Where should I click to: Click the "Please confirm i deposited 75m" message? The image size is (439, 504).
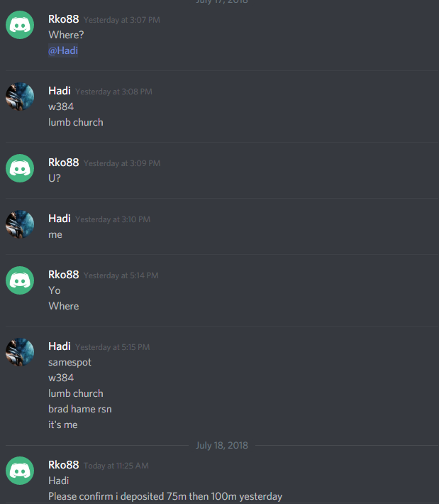pos(165,496)
